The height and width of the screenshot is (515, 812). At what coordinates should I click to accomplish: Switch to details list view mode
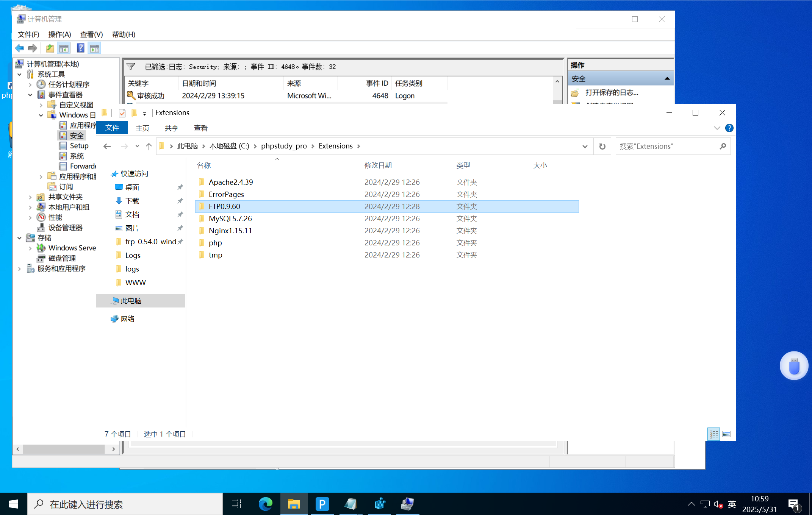tap(714, 434)
